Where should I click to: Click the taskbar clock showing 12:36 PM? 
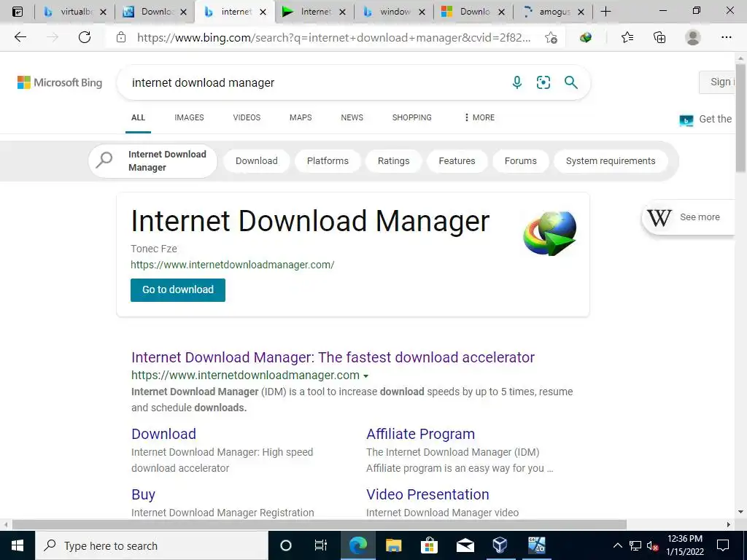point(685,545)
